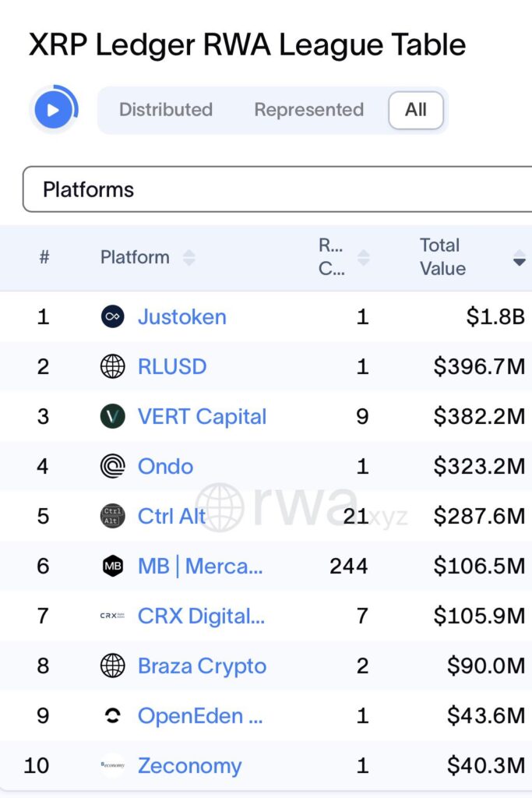532x798 pixels.
Task: Click the Justoken infinity logo icon
Action: coord(112,316)
